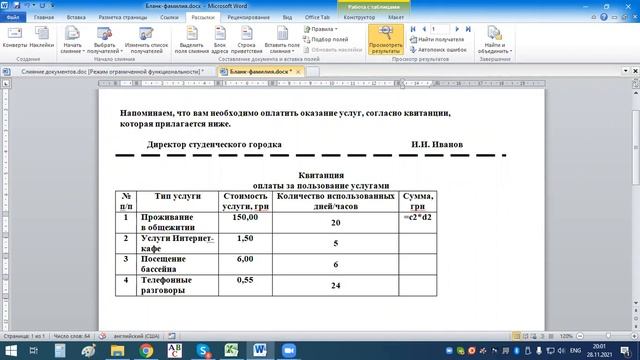Go to previous record arrow

click(x=424, y=29)
